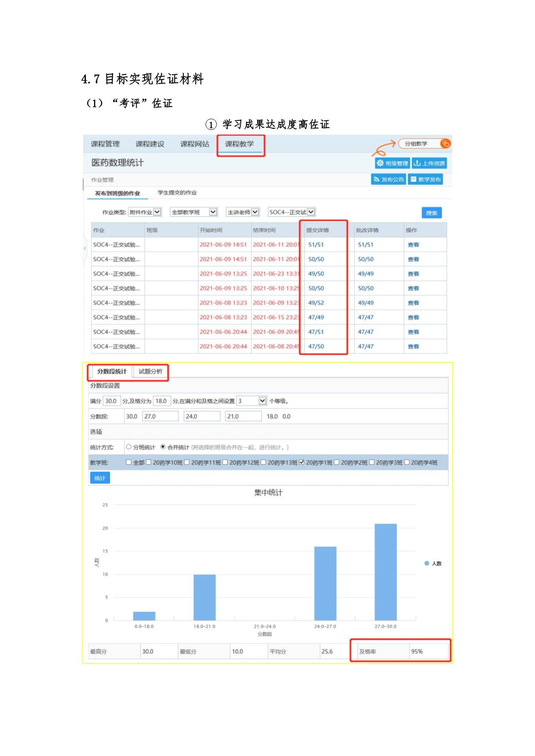Open the 主讲老师 dropdown
Screen dimensions: 535x756
[x=243, y=212]
